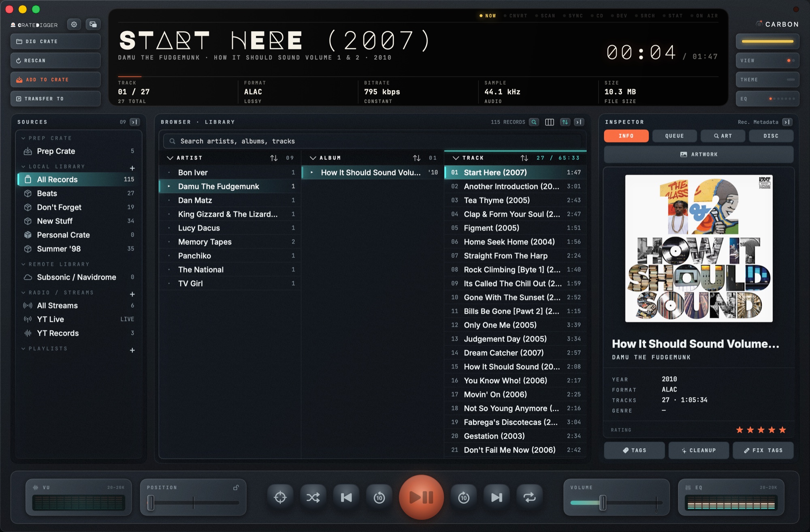Collapse the Radio / Streams section
Image resolution: width=810 pixels, height=532 pixels.
point(23,292)
